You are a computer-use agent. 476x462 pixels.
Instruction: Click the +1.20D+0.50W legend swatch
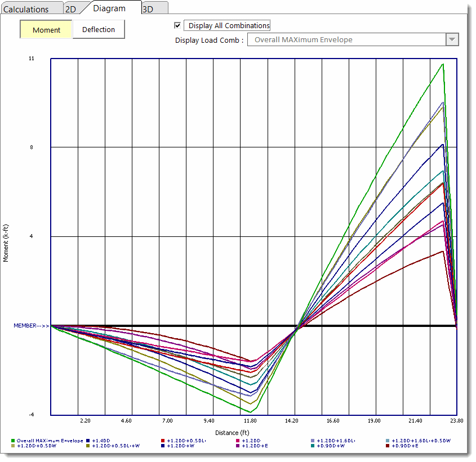(x=13, y=446)
